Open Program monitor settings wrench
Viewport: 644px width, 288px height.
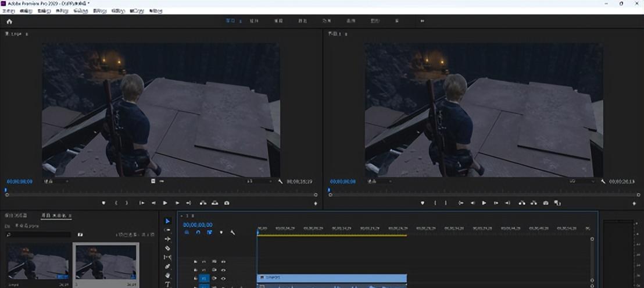click(603, 181)
